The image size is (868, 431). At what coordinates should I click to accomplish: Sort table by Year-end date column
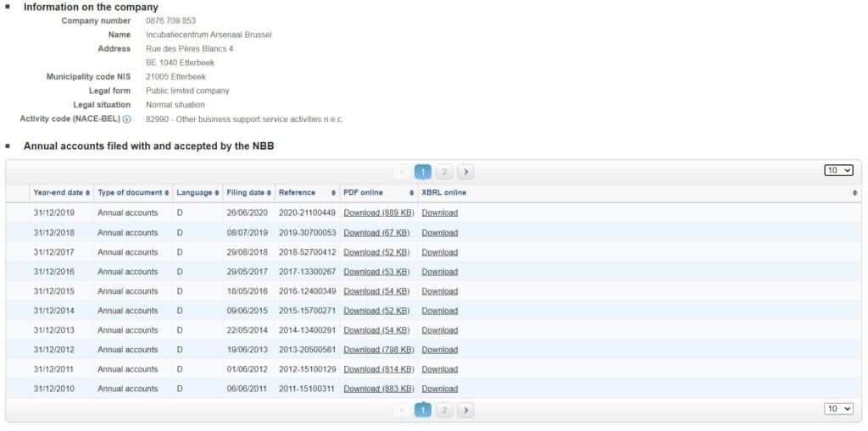61,193
